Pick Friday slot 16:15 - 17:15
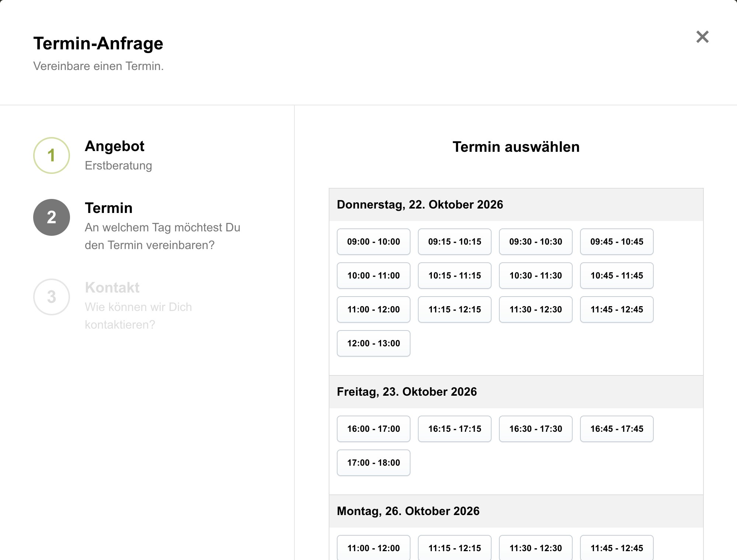737x560 pixels. 455,429
